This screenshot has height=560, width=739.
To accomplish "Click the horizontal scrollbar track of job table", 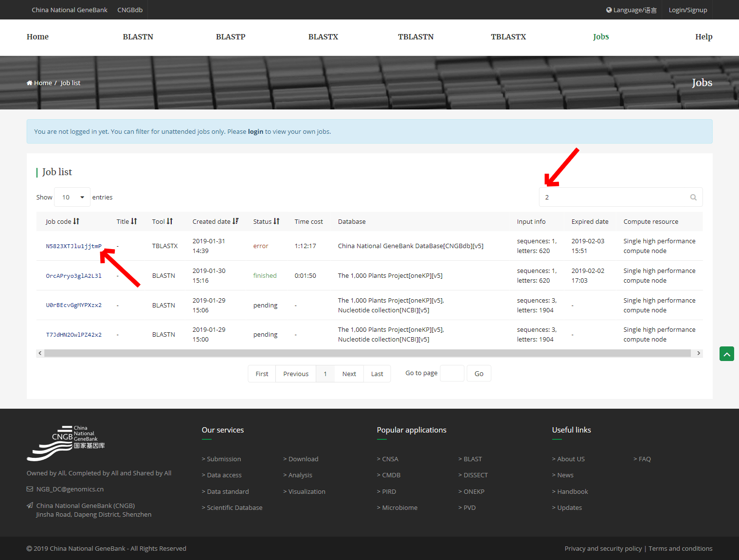I will pyautogui.click(x=367, y=353).
